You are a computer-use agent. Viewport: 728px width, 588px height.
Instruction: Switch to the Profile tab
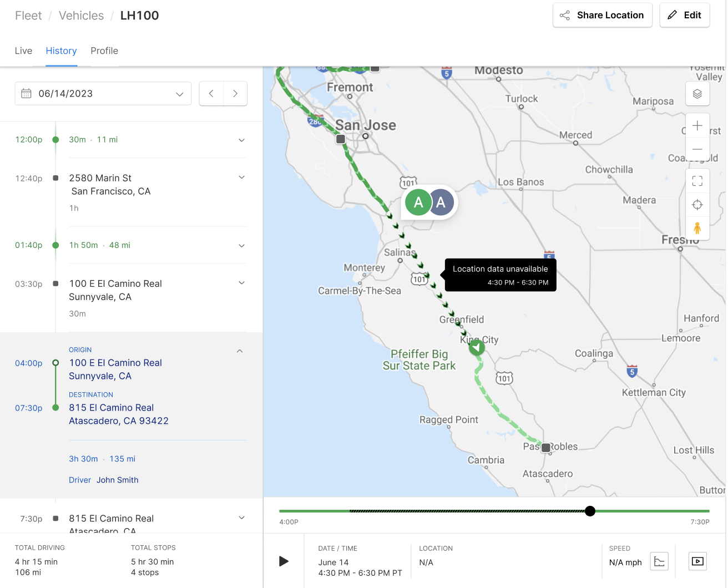(104, 51)
